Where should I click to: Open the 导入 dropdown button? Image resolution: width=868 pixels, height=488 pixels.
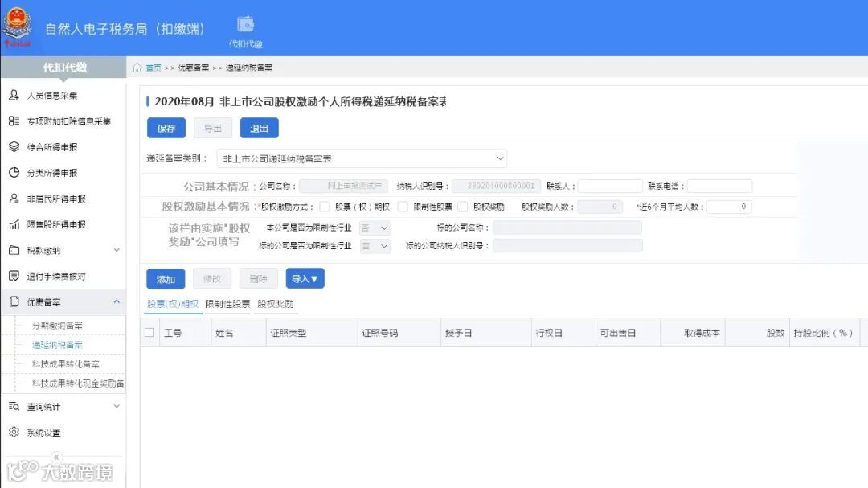click(305, 279)
